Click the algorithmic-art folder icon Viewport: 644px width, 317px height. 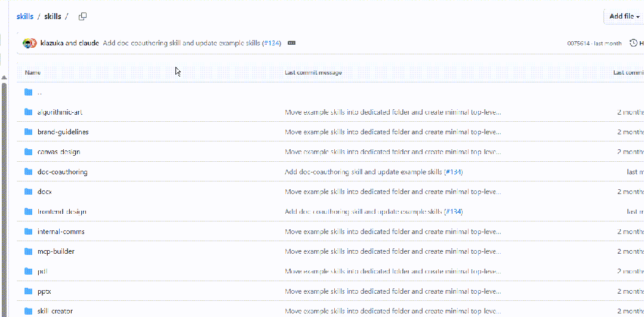click(x=28, y=112)
